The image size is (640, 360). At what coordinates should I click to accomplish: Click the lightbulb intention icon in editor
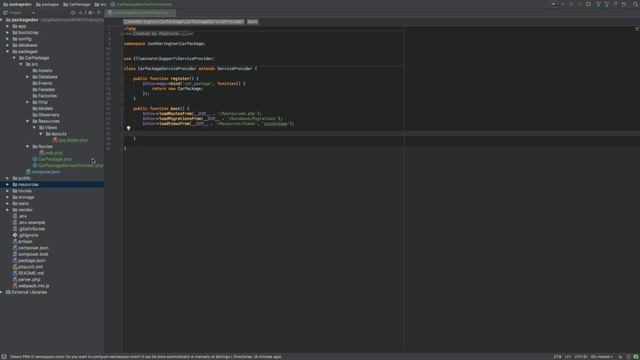coord(129,128)
